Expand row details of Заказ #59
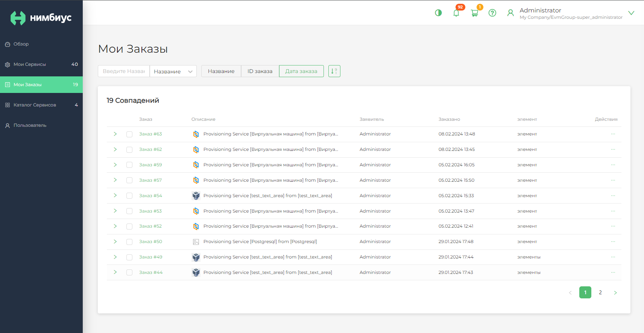This screenshot has width=644, height=333. tap(115, 165)
